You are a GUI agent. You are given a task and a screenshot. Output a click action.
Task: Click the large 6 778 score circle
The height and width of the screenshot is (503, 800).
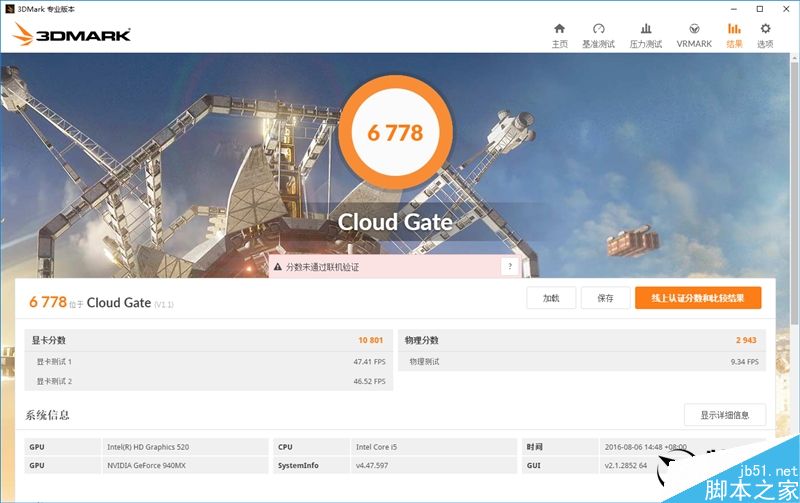pos(395,133)
